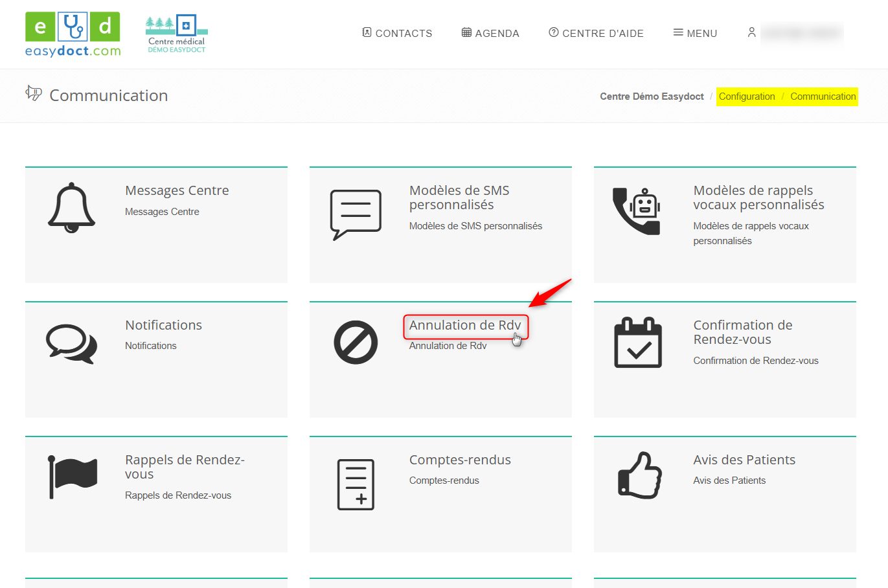Open AGENDA from the top navigation
This screenshot has height=588, width=888.
coord(490,33)
